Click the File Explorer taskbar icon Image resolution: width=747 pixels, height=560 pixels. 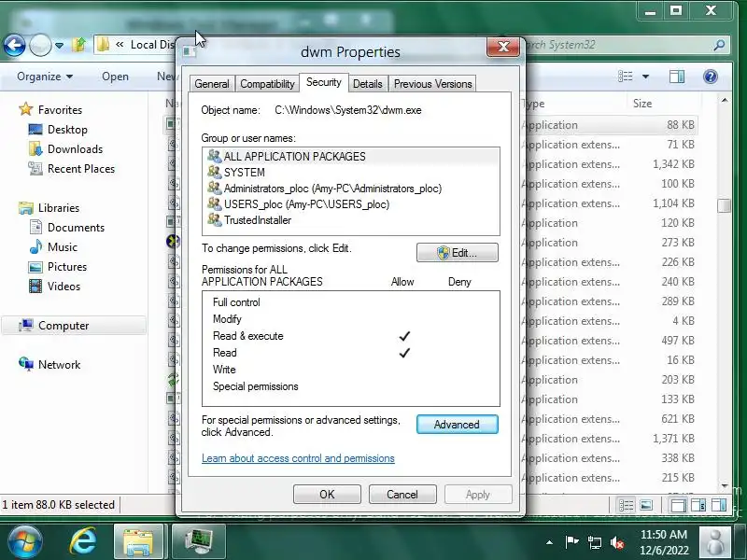tap(138, 541)
